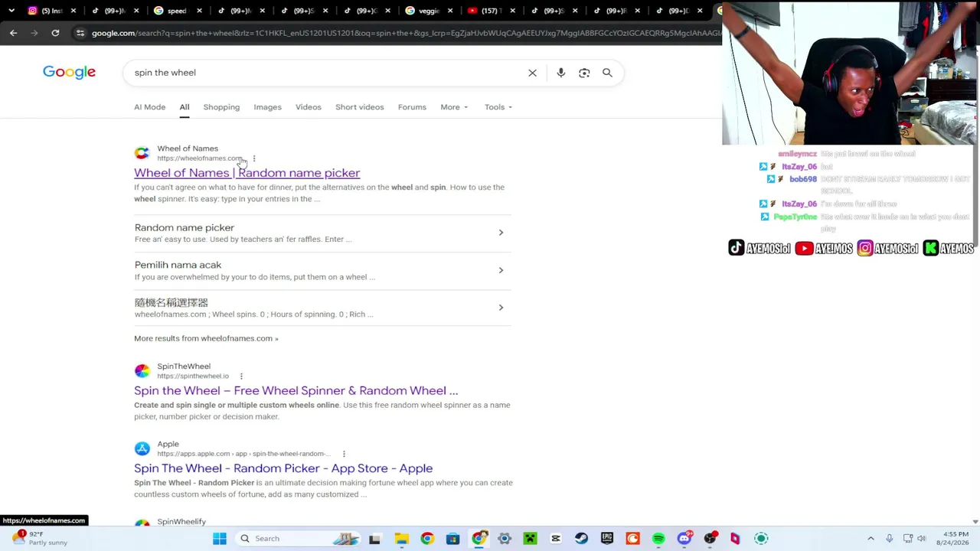This screenshot has height=551, width=980.
Task: Click the https://wheelofnames.com URL text
Action: click(x=200, y=158)
